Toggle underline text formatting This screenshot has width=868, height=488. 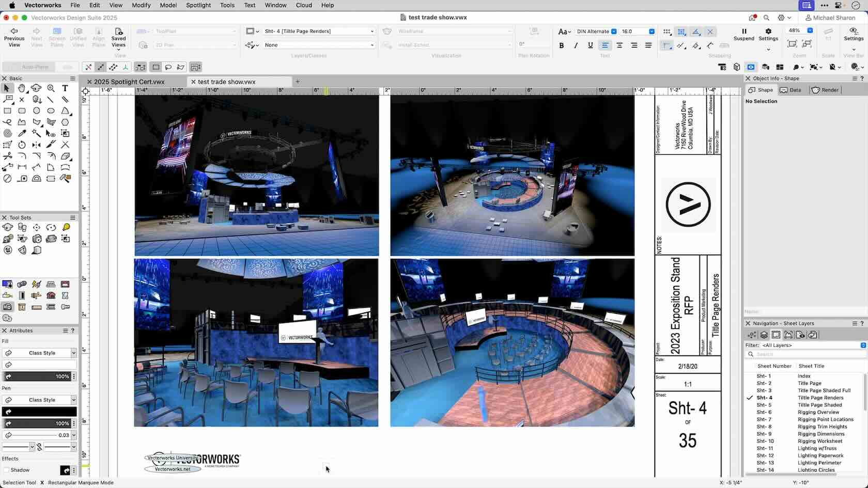590,45
